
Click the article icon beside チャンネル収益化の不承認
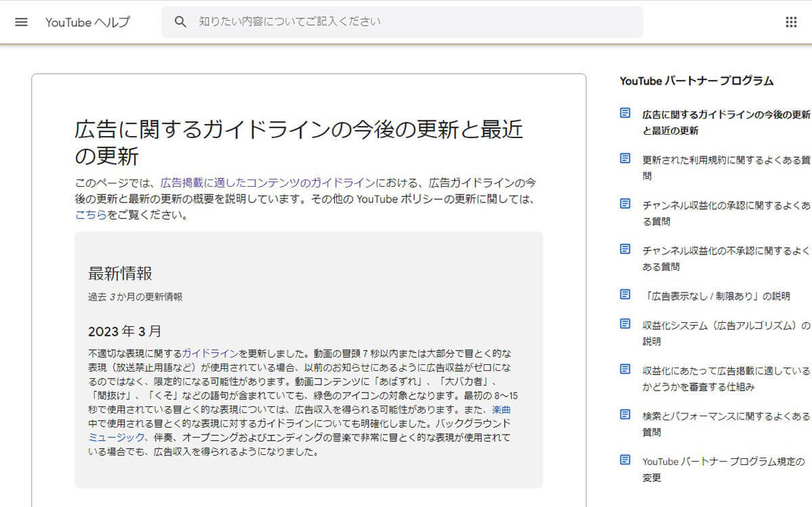point(625,249)
